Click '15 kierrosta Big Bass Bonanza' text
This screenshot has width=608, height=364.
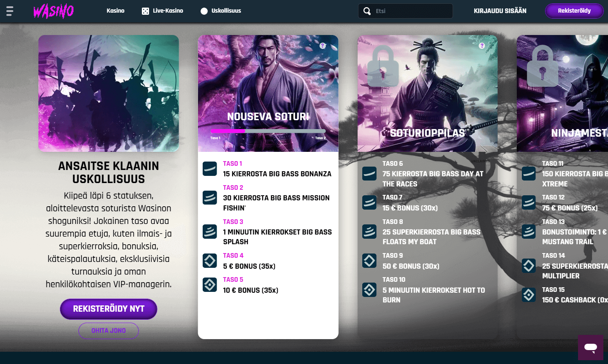tap(277, 174)
